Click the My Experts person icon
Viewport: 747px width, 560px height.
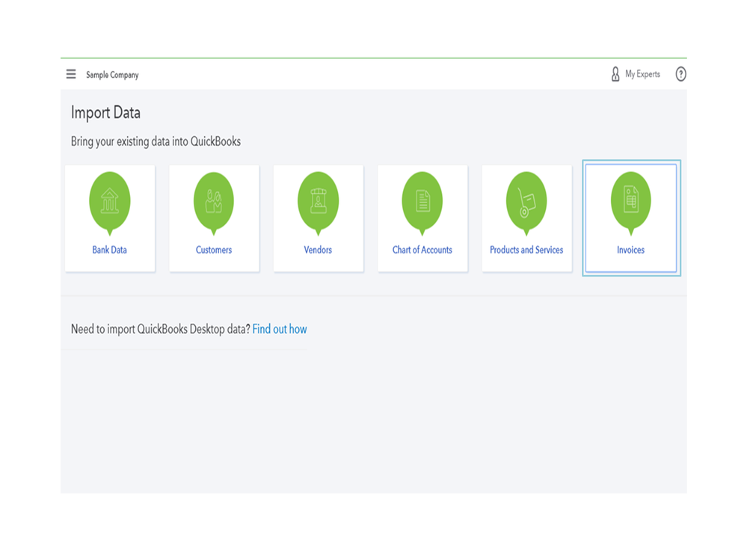(615, 74)
